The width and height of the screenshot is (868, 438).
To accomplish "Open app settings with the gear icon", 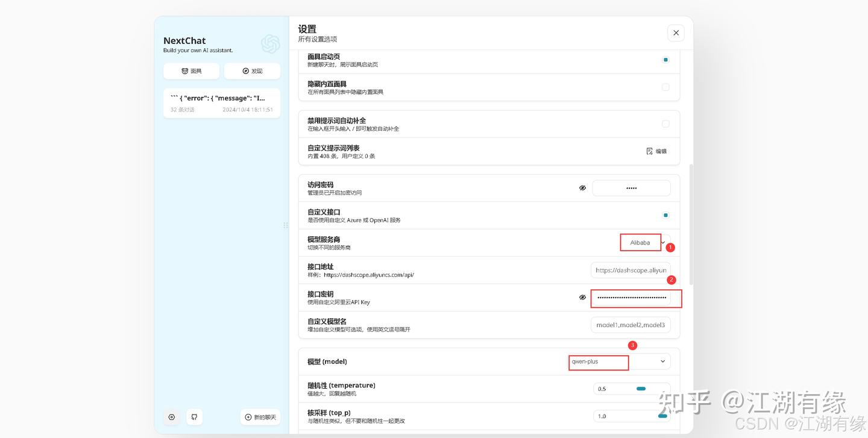I will pyautogui.click(x=171, y=416).
